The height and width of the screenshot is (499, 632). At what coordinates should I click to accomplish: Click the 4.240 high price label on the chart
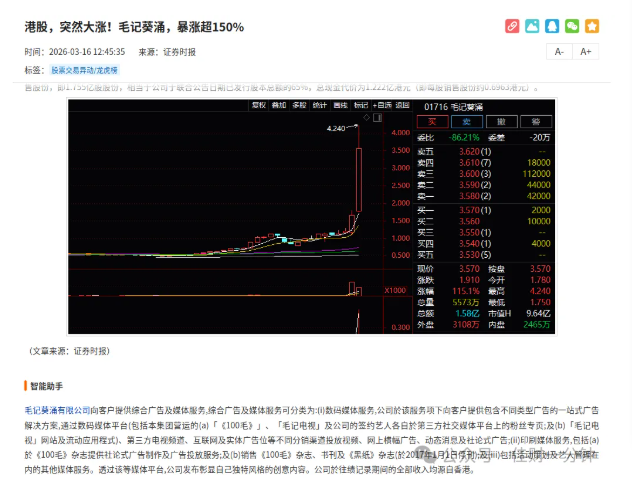click(336, 129)
